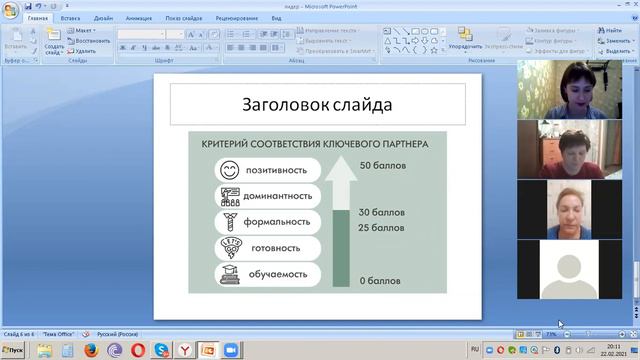Undo last action in Quick Access toolbar
Screen dimensions: 640x360
click(x=38, y=6)
